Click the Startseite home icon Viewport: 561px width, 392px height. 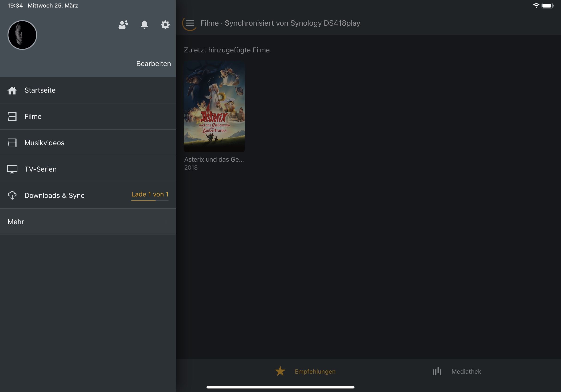(12, 90)
